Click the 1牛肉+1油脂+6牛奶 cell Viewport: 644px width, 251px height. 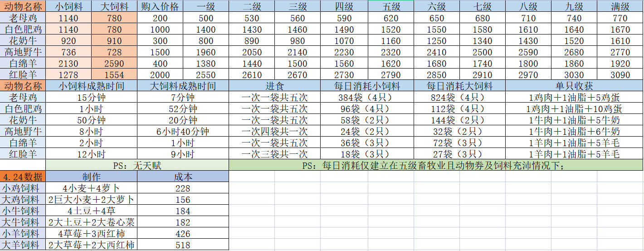574,131
